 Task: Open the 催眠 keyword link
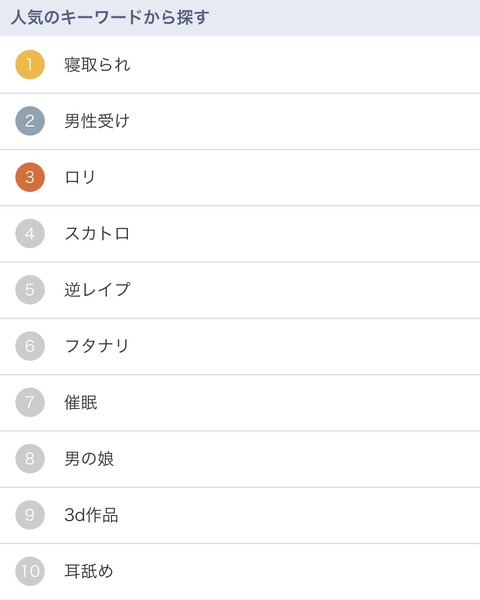(81, 402)
